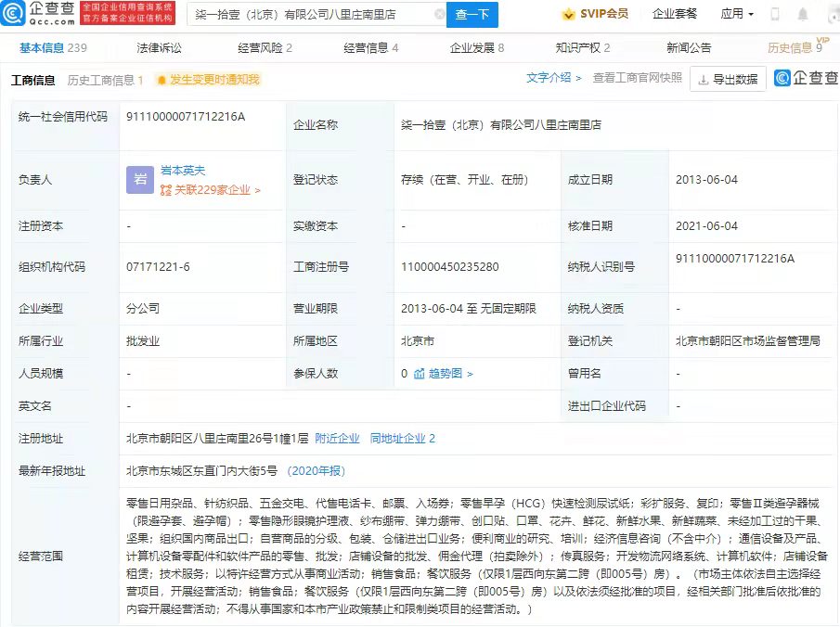The width and height of the screenshot is (840, 627).
Task: Select 所属行业 value 批发业
Action: 143,341
